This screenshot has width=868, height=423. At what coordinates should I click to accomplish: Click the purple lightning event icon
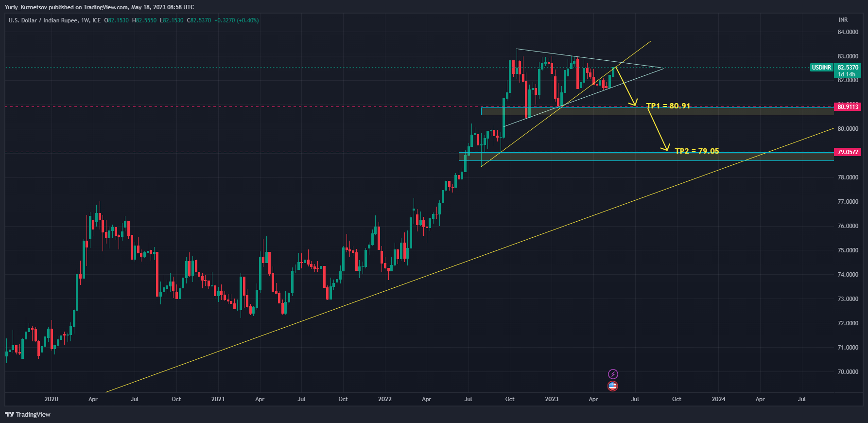pyautogui.click(x=613, y=374)
